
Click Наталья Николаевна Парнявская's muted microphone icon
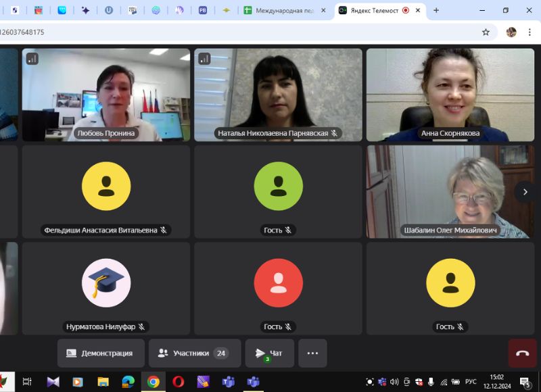click(x=334, y=134)
